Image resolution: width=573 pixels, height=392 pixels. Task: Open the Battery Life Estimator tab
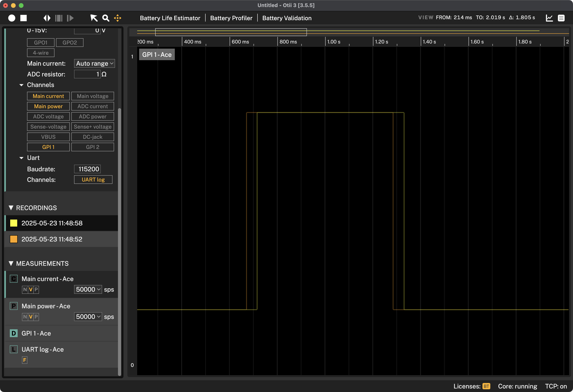click(170, 18)
